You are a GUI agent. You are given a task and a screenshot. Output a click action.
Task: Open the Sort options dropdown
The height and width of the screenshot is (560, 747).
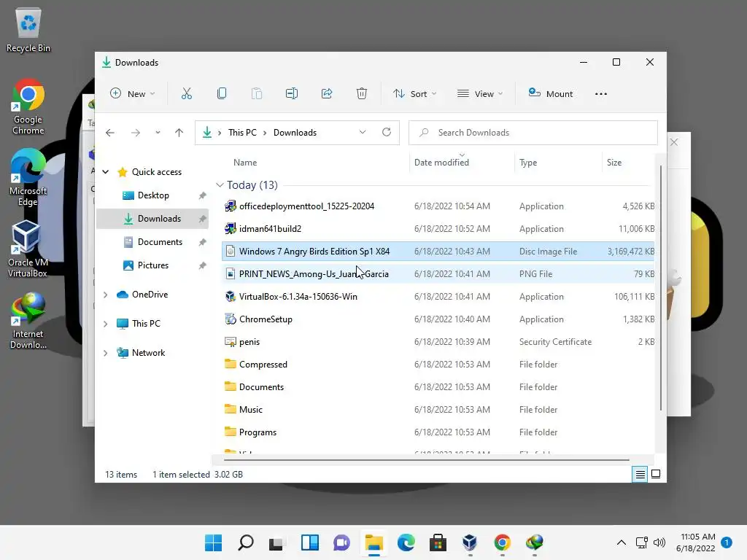click(x=414, y=94)
